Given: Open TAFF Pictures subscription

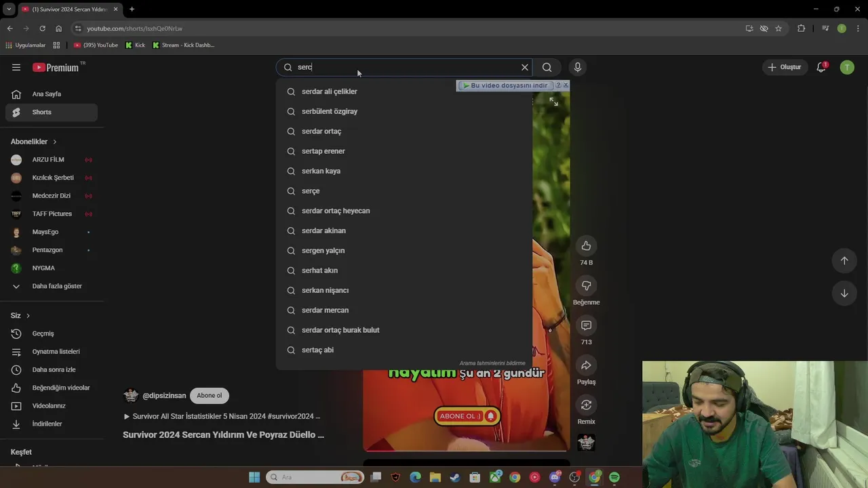Looking at the screenshot, I should 52,214.
